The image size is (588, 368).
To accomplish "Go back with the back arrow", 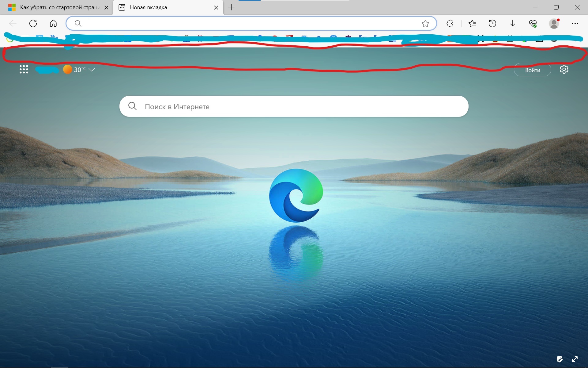I will [13, 23].
